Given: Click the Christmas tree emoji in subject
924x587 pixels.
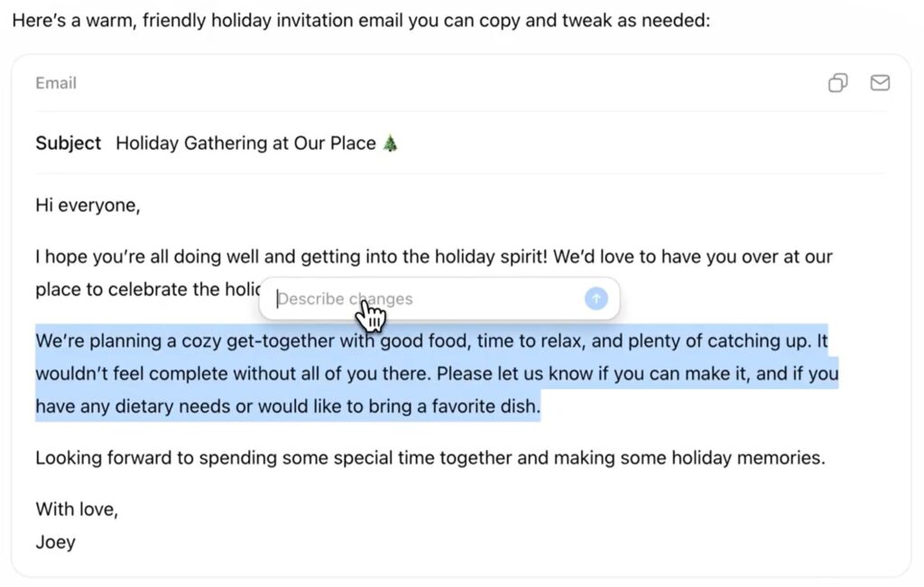Looking at the screenshot, I should pyautogui.click(x=390, y=142).
